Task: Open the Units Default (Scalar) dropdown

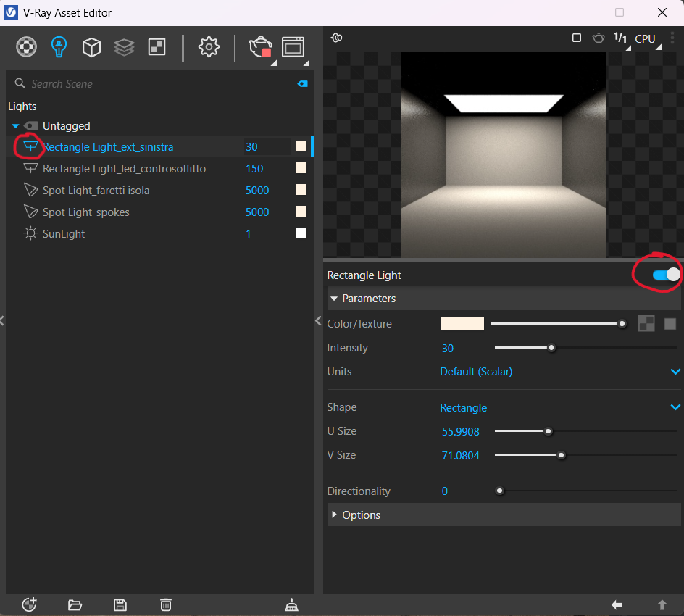Action: 560,372
